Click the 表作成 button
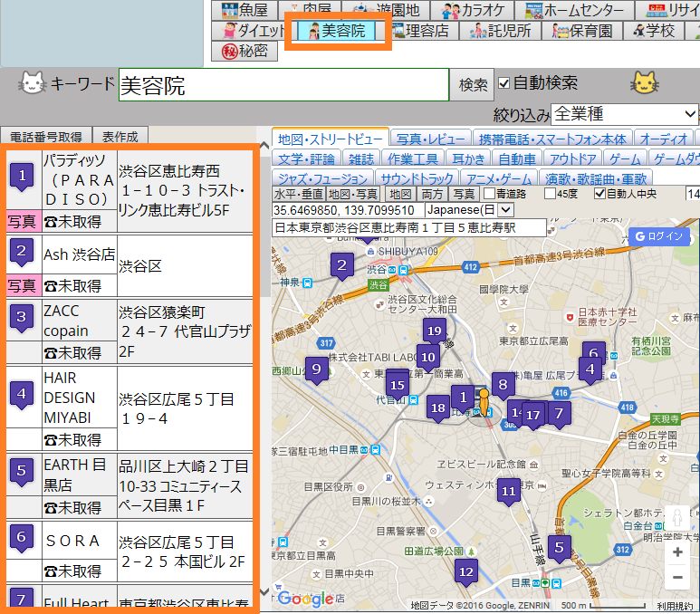700x614 pixels. 120,137
